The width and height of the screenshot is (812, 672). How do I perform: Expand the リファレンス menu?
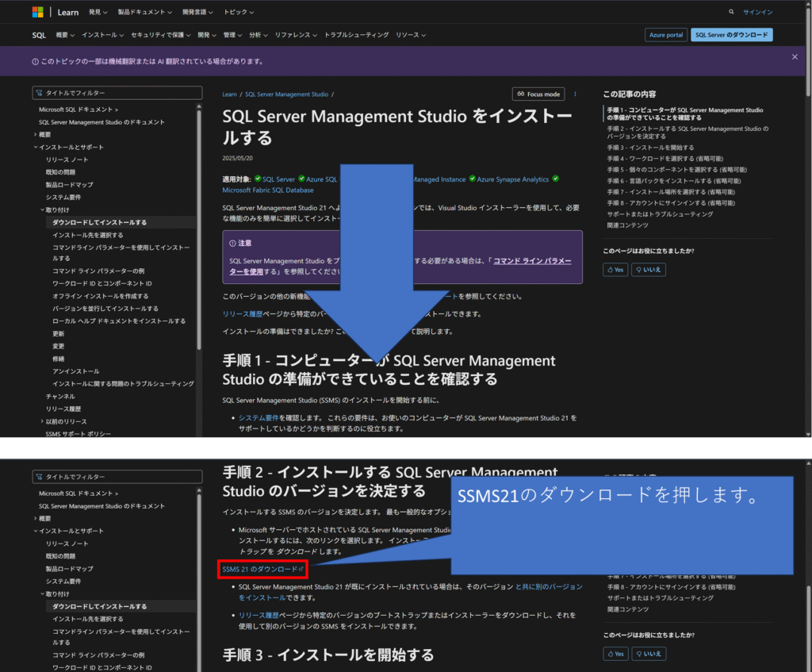tap(296, 35)
